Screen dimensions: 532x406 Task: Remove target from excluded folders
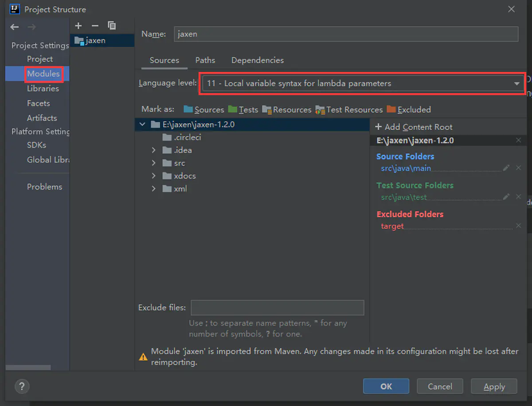(x=518, y=226)
